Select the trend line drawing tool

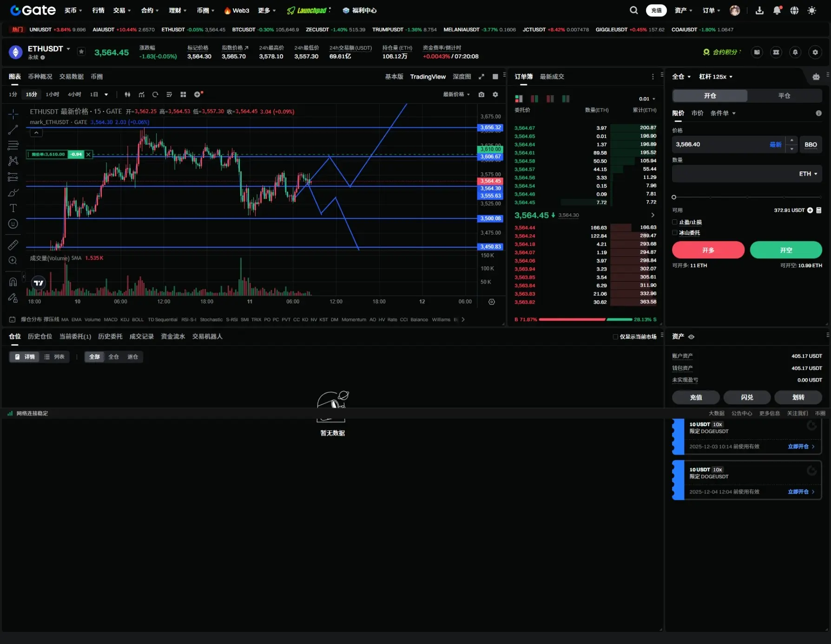pos(13,130)
